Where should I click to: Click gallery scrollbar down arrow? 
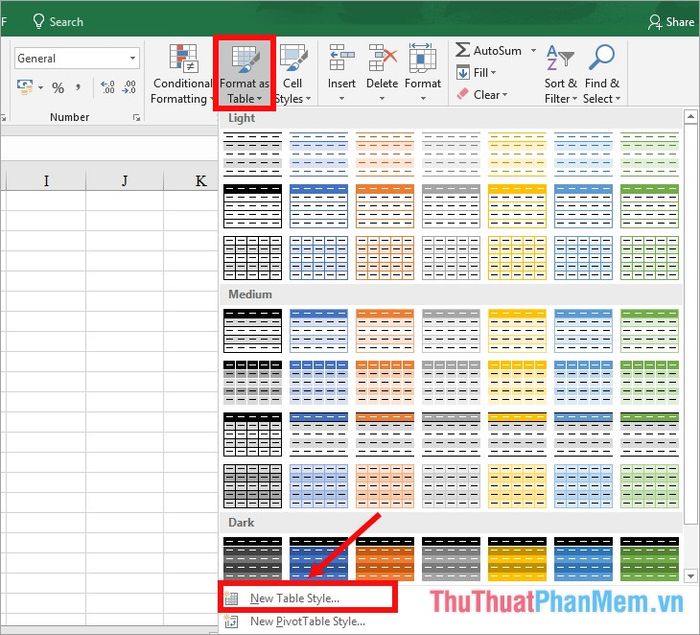[691, 576]
